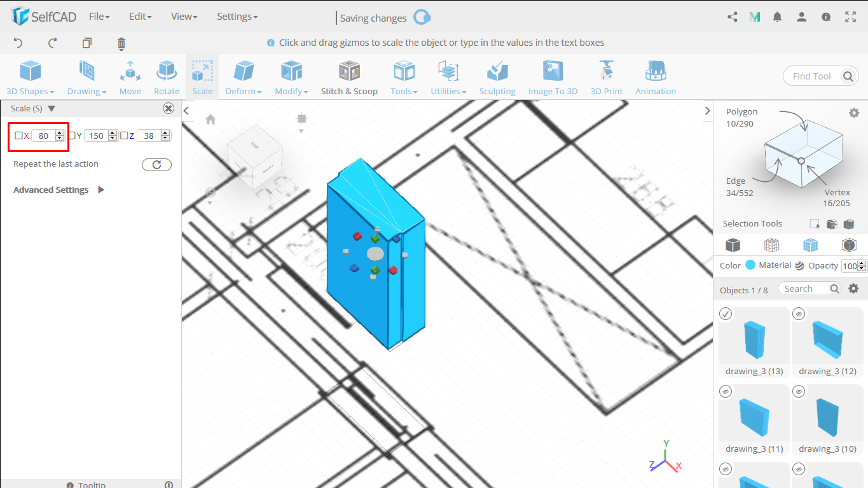Screen dimensions: 868x488
Task: Open the 3D Print tool
Action: click(607, 78)
